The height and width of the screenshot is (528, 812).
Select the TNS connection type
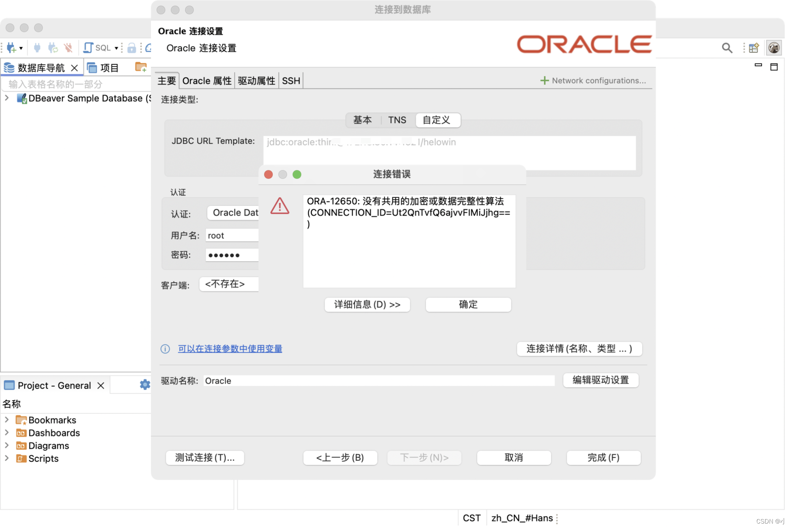click(x=397, y=120)
